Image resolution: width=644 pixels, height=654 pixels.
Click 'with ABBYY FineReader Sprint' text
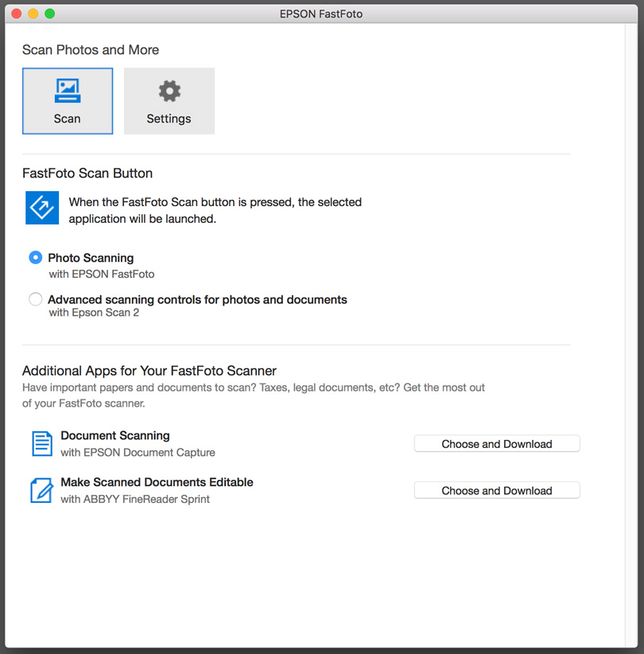(135, 500)
